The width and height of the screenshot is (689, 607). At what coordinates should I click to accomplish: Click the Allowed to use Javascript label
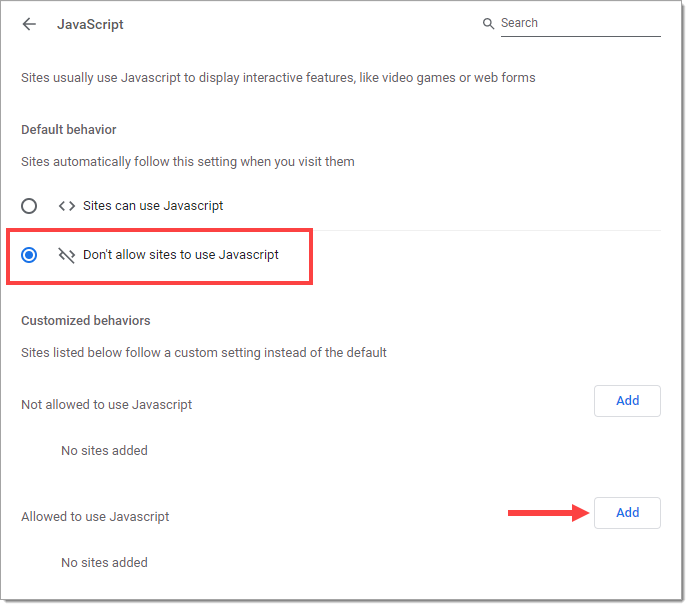95,517
